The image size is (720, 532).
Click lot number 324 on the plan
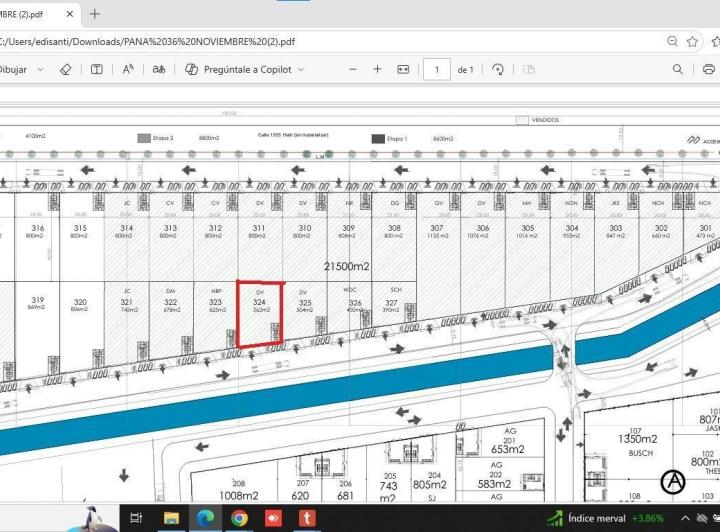pos(259,302)
